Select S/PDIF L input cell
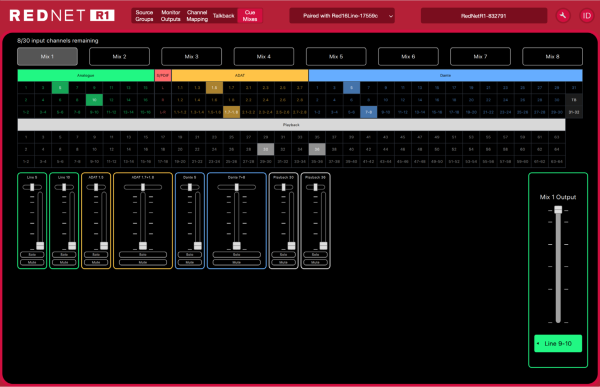The image size is (600, 387). (163, 88)
